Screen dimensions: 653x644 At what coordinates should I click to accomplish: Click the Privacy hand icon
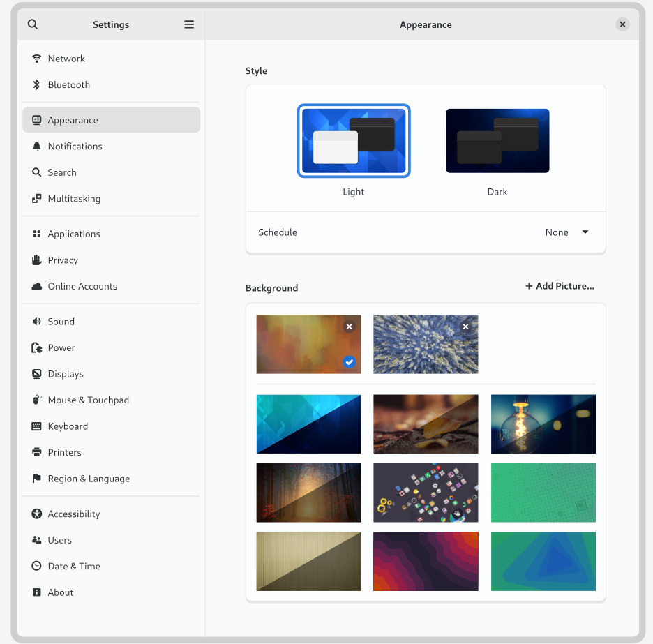[x=37, y=260]
